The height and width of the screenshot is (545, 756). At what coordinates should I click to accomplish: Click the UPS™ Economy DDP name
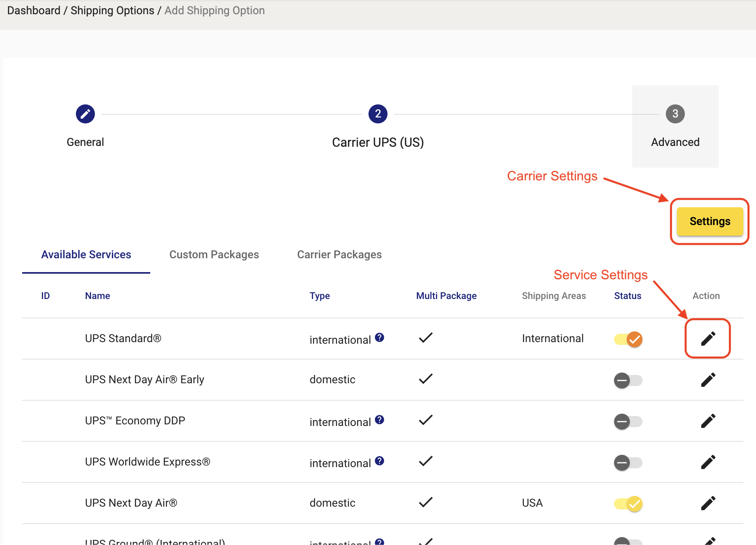[x=135, y=421]
